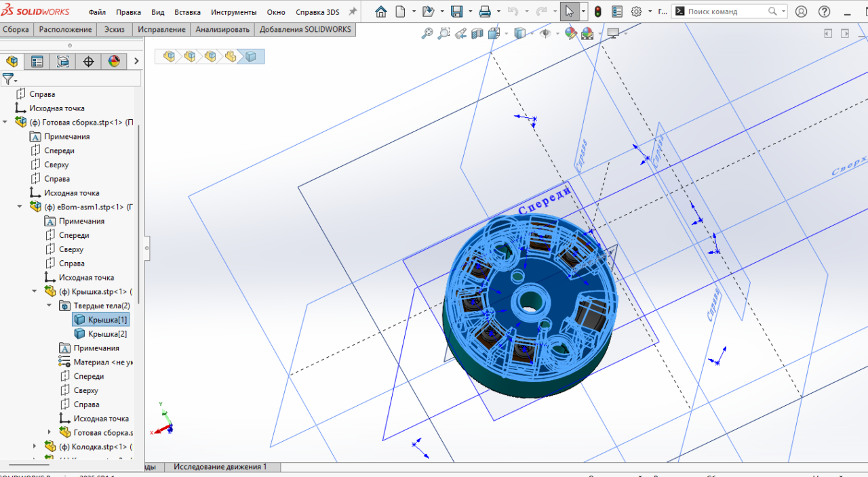Open the feature tree filter dropdown
This screenshot has width=868, height=477.
pyautogui.click(x=9, y=79)
